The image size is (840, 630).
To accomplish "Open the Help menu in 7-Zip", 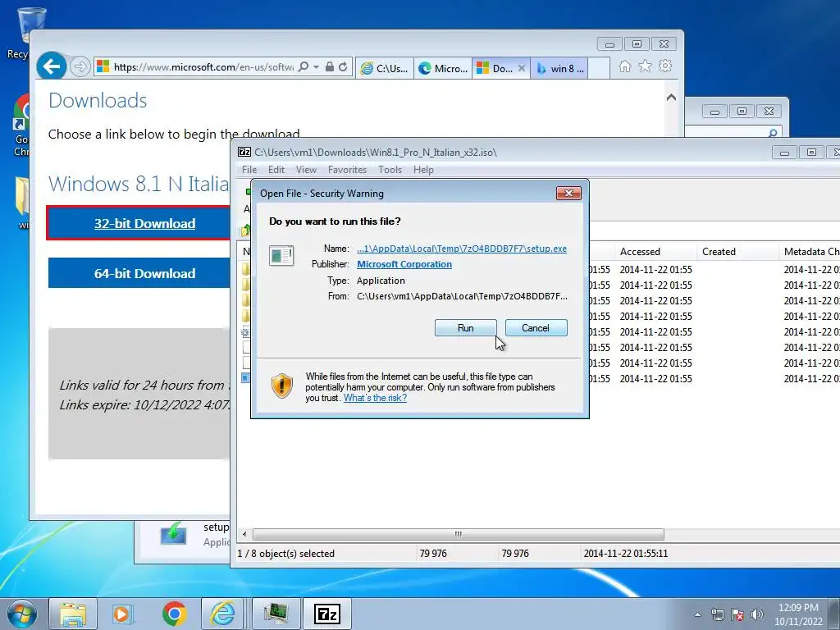I will coord(423,170).
